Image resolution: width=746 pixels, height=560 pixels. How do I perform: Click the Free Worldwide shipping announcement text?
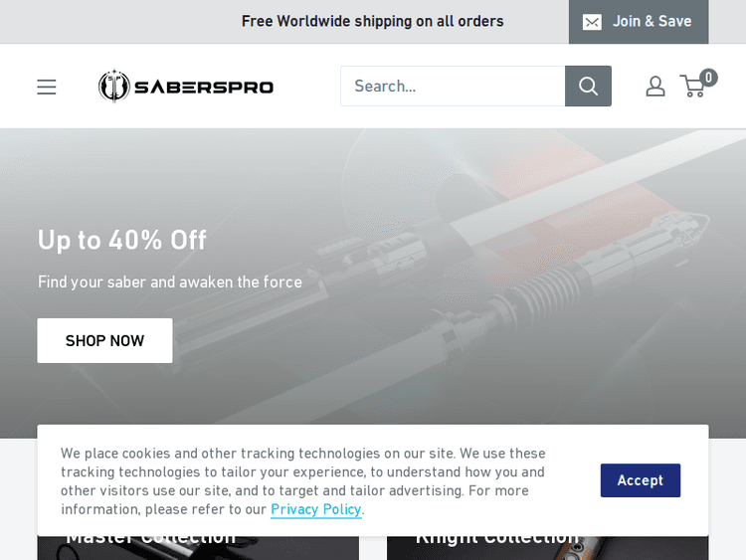373,22
